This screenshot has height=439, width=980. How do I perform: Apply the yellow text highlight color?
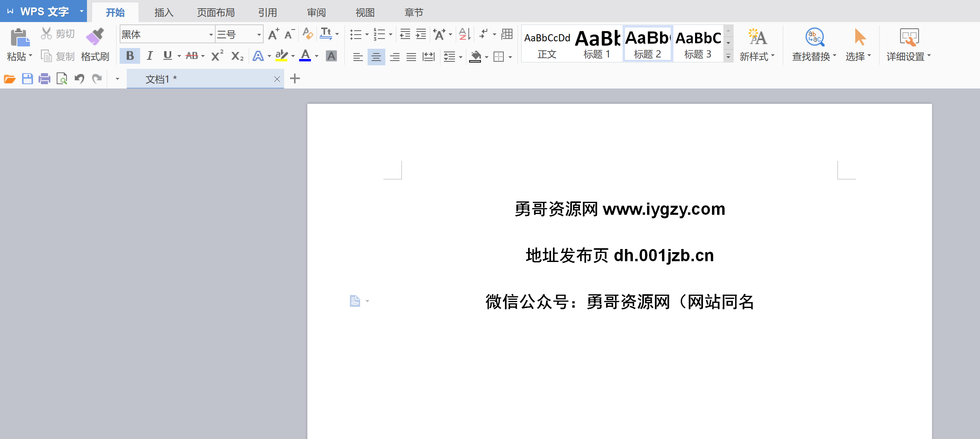tap(281, 56)
